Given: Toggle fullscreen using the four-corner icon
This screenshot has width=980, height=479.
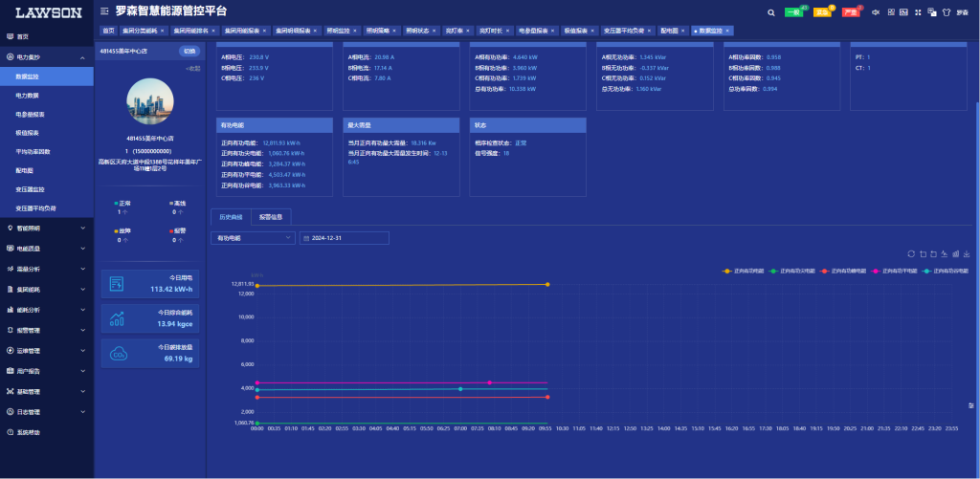Looking at the screenshot, I should pyautogui.click(x=918, y=11).
